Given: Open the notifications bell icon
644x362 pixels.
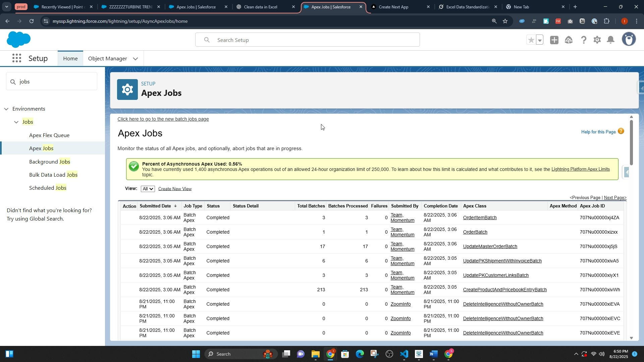Looking at the screenshot, I should point(611,40).
